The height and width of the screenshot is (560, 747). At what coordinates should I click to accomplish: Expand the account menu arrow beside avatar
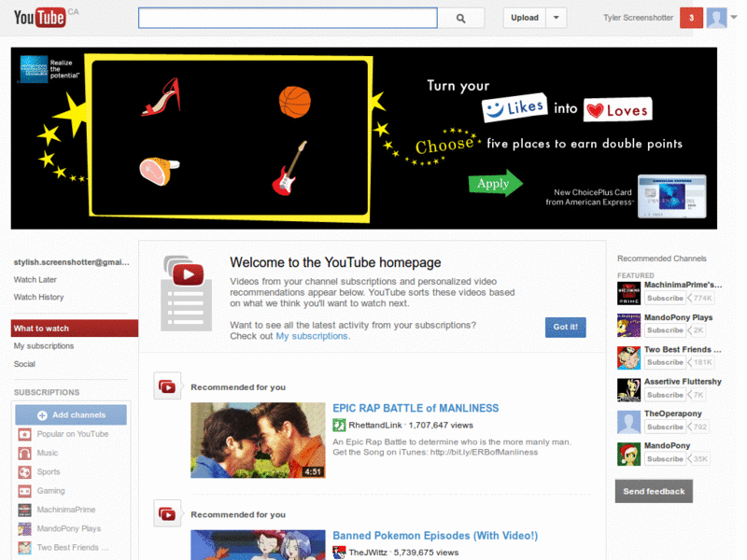point(734,17)
